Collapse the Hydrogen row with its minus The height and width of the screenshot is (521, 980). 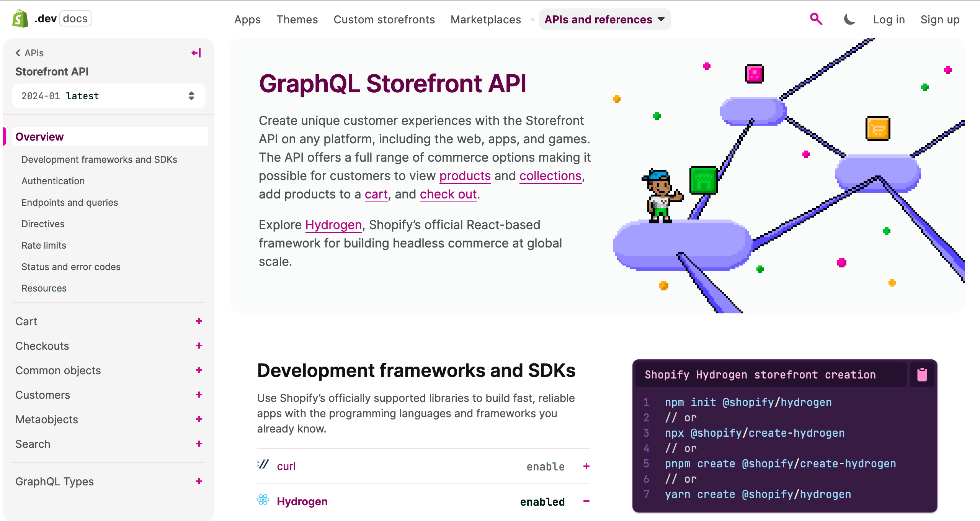tap(586, 501)
